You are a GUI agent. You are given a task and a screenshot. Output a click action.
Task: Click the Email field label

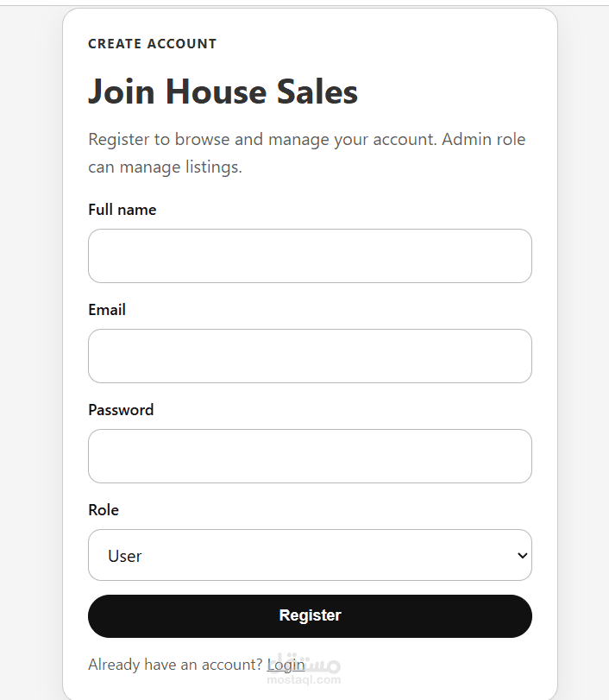[107, 310]
